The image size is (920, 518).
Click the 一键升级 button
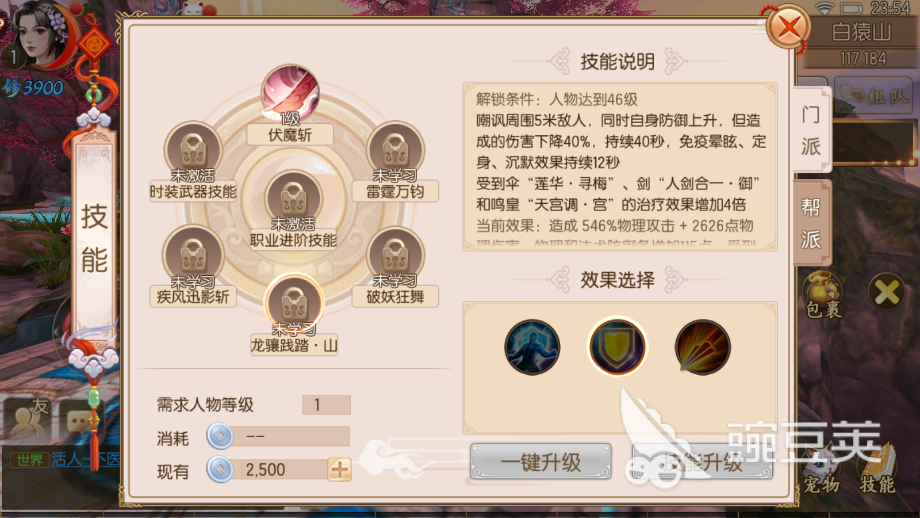point(540,462)
